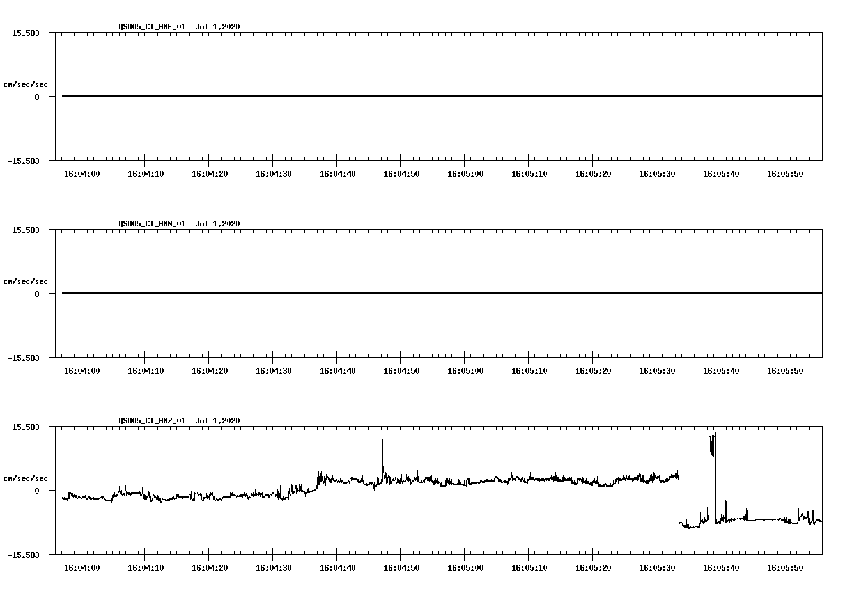Select the -15.583 lower limit on HNE plot
Screen dimensions: 868x591
(x=23, y=161)
